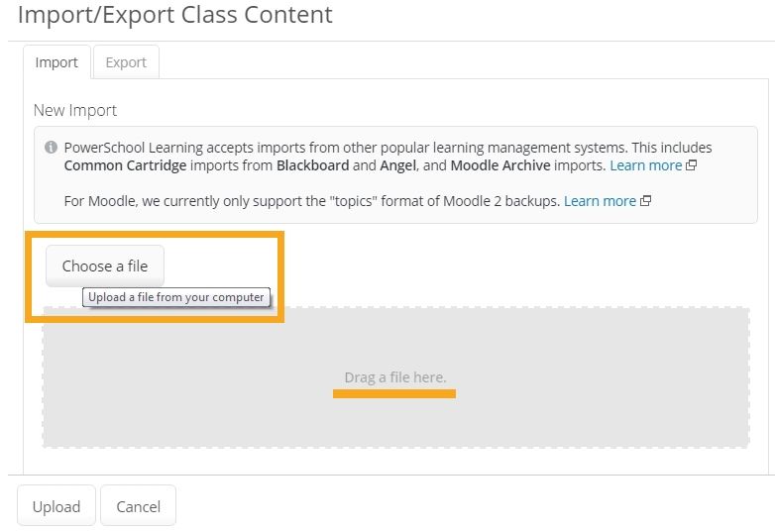Screen dimensions: 775x532
Task: Click external-link icon after Moodle Archive Learn more
Action: click(x=692, y=165)
